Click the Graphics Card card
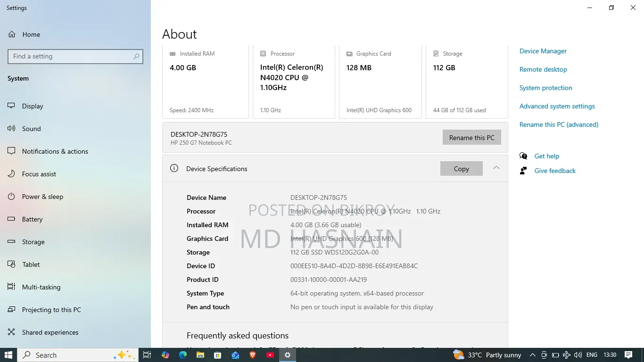This screenshot has height=362, width=644. (x=380, y=82)
